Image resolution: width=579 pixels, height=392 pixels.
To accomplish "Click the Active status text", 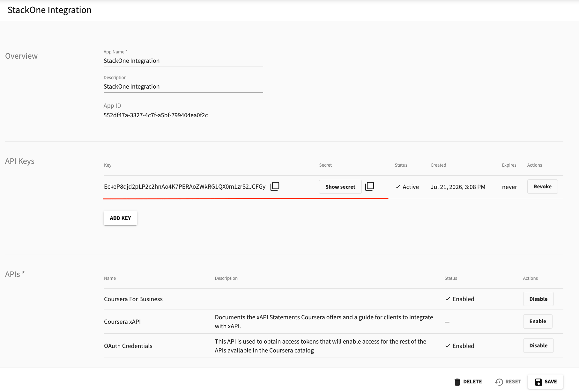I will pos(411,187).
